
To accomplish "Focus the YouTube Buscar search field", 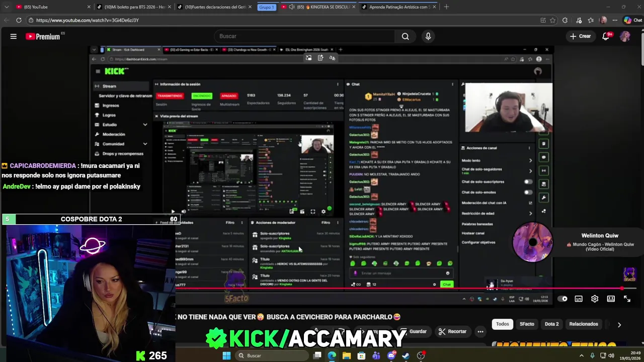I will coord(304,36).
